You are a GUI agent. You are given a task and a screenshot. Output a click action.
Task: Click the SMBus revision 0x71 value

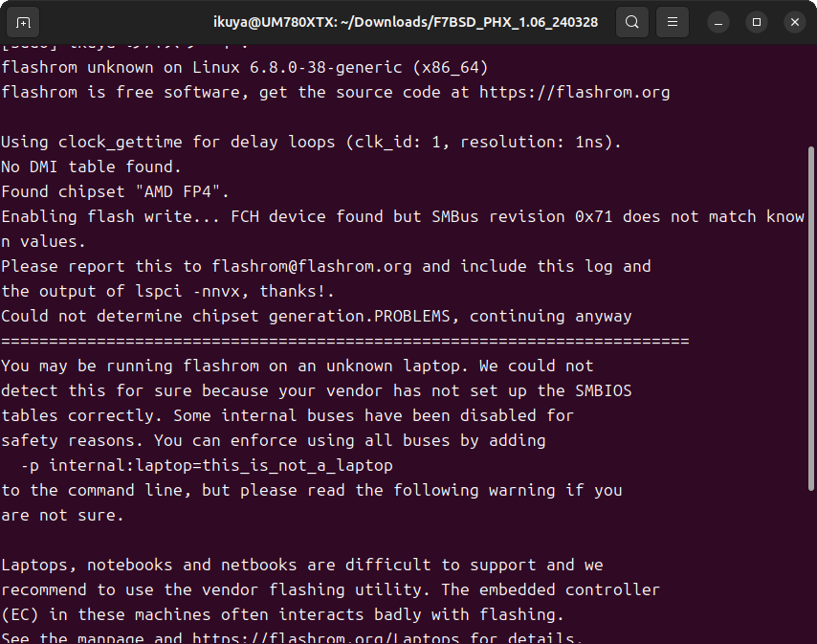[594, 216]
